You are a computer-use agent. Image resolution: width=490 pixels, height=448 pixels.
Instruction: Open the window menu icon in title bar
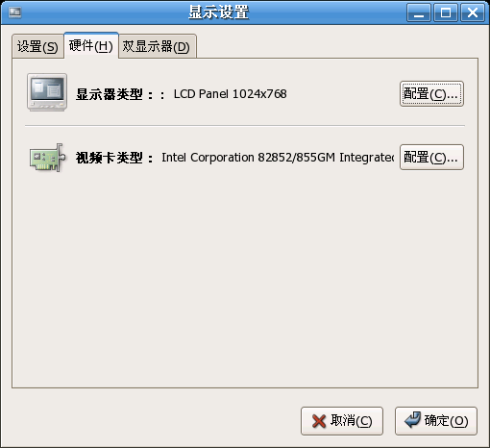click(14, 12)
